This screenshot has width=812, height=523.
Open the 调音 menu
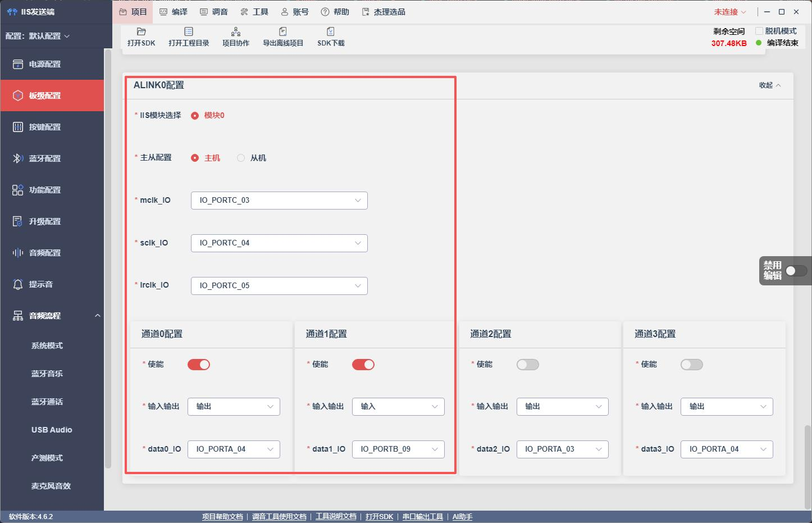click(214, 12)
